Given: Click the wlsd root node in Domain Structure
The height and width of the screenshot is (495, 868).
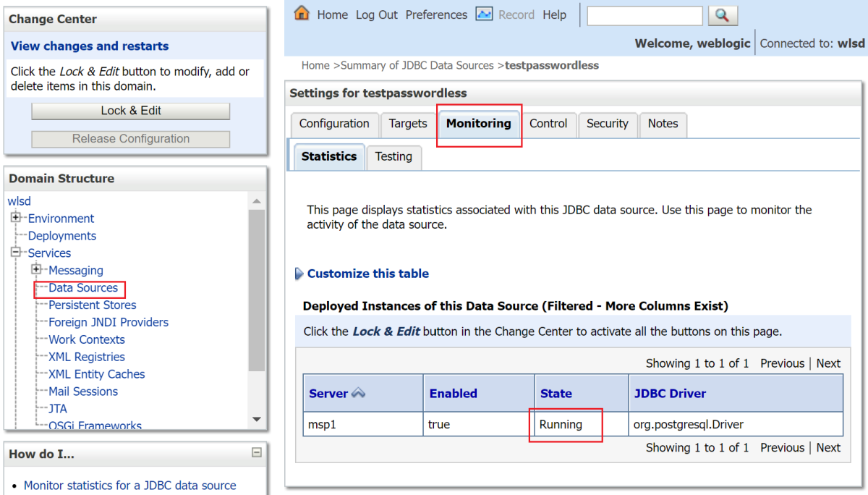Looking at the screenshot, I should pyautogui.click(x=19, y=200).
